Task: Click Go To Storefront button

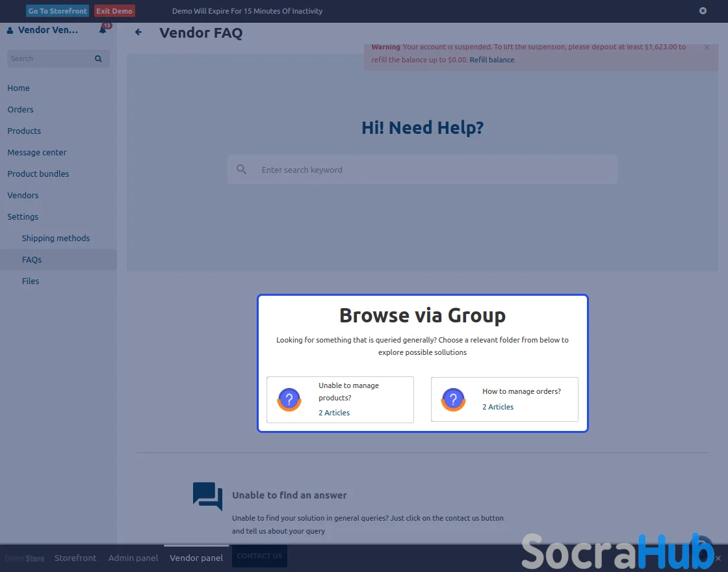Action: pos(58,10)
